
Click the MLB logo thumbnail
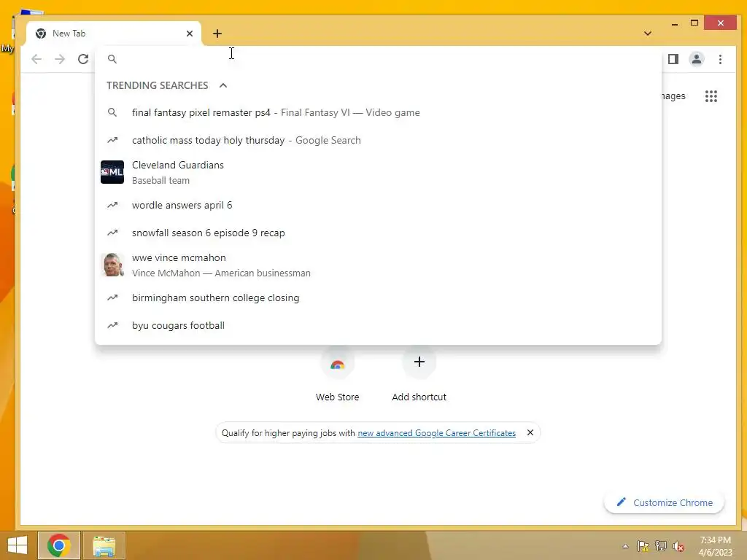pyautogui.click(x=112, y=172)
